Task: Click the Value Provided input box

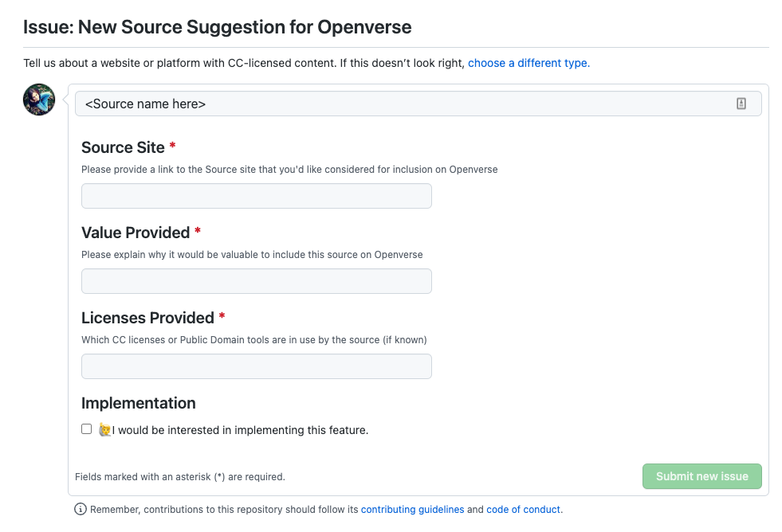Action: click(x=256, y=280)
